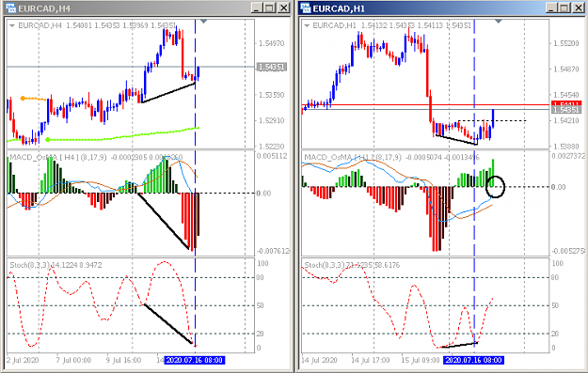Click the 1.54540 price scale value in H1

pos(565,95)
